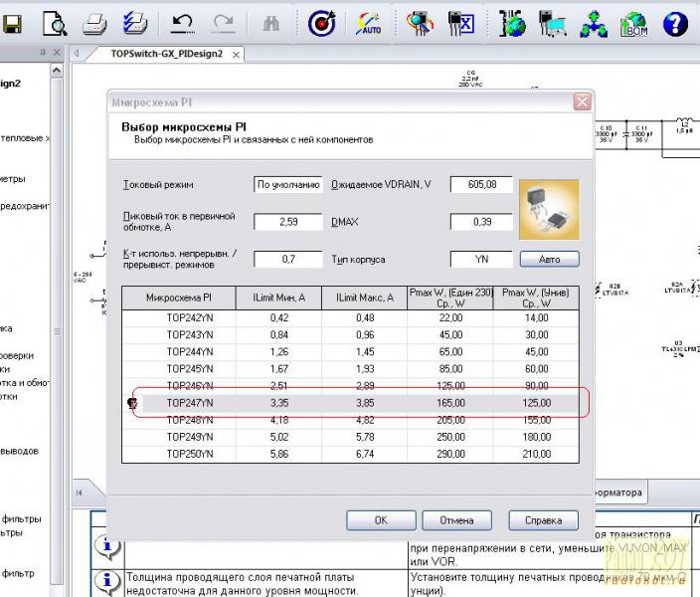Close the TOPSwitch-GX_PIDesign2 document tab
The width and height of the screenshot is (700, 597).
235,54
